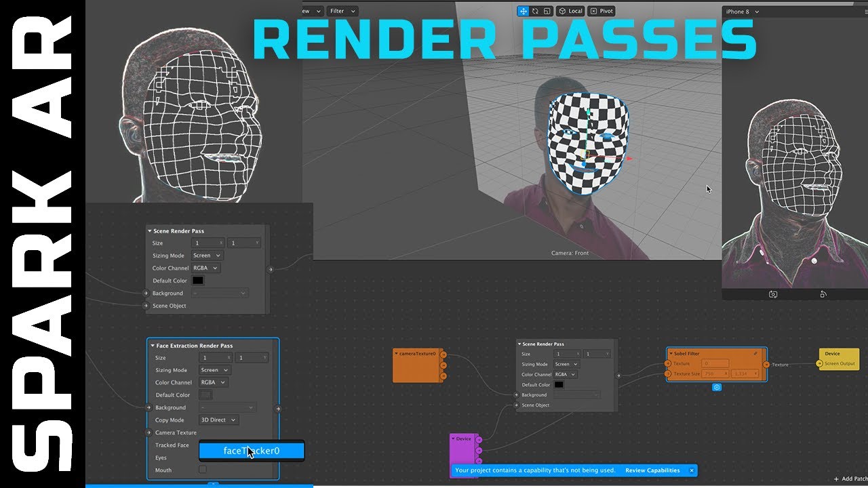Click output port of Scene Render Pass beside Sobel
The width and height of the screenshot is (868, 488).
point(618,375)
